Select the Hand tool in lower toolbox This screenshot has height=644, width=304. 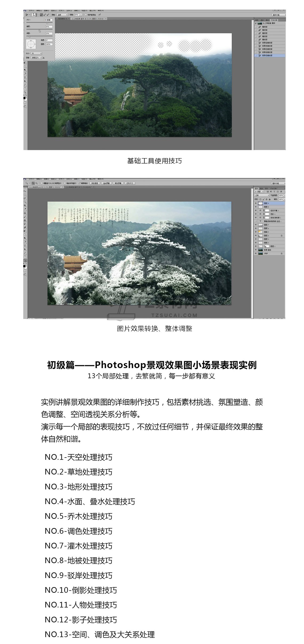click(x=25, y=257)
